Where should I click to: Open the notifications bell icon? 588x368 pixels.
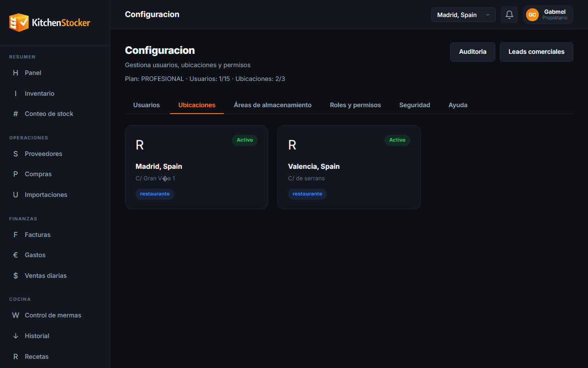pos(509,15)
